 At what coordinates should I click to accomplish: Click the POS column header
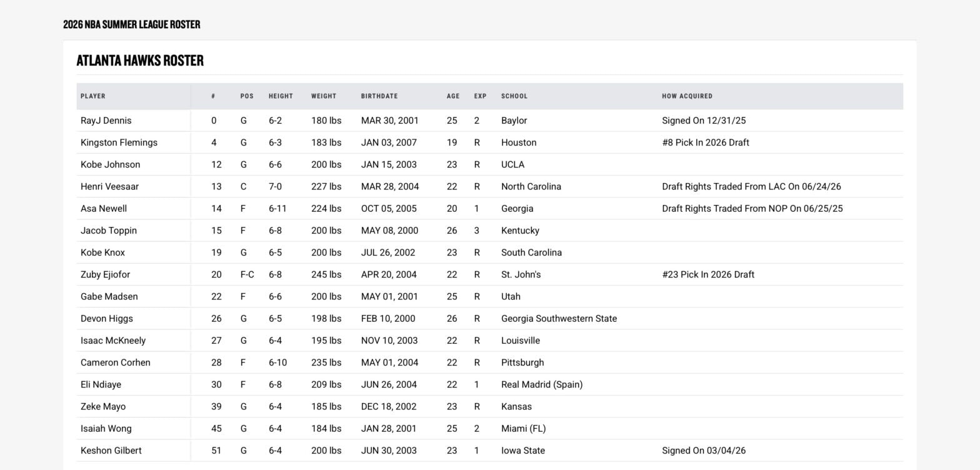click(247, 96)
